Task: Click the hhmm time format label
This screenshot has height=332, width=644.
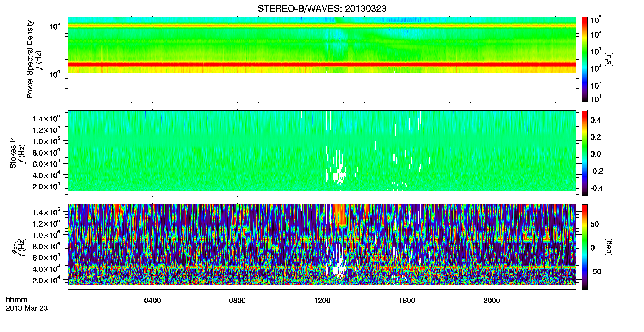Action: point(17,300)
